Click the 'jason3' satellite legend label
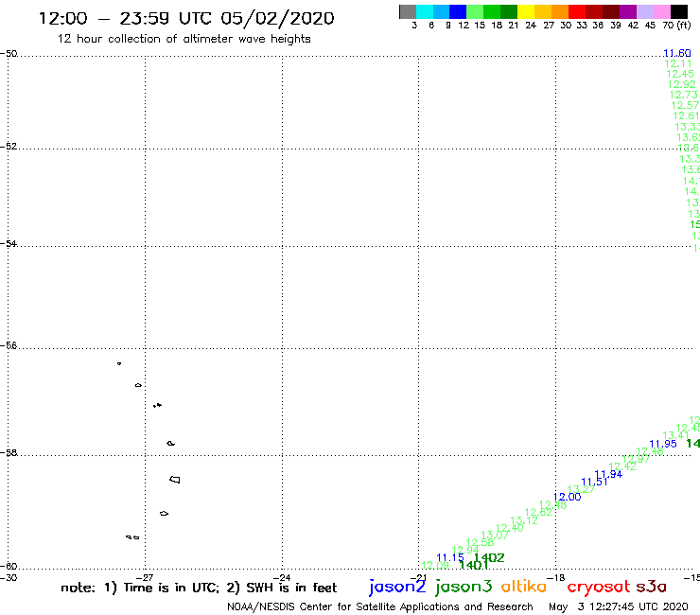Viewport: 700px width, 615px height. (464, 587)
